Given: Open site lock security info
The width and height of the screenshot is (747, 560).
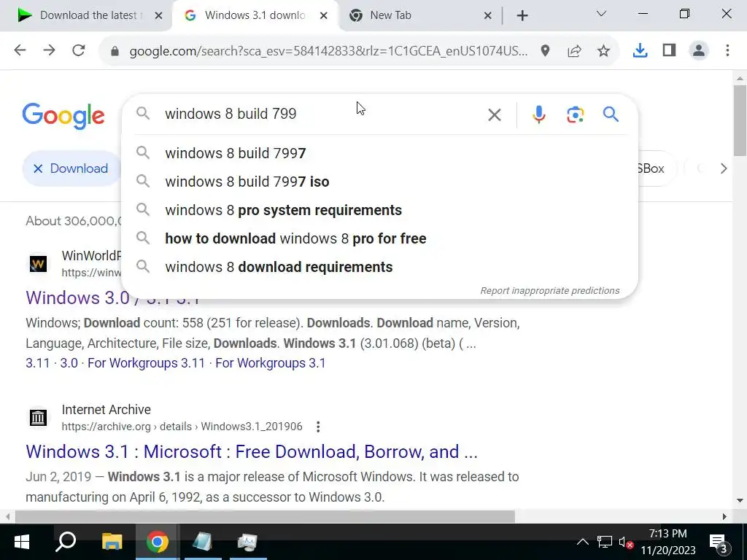Looking at the screenshot, I should click(115, 51).
